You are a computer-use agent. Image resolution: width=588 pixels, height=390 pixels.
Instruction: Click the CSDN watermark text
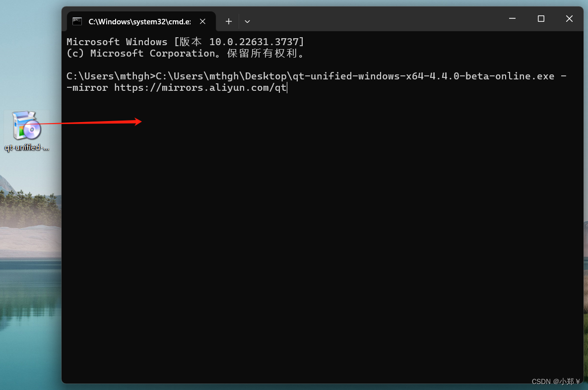[556, 382]
